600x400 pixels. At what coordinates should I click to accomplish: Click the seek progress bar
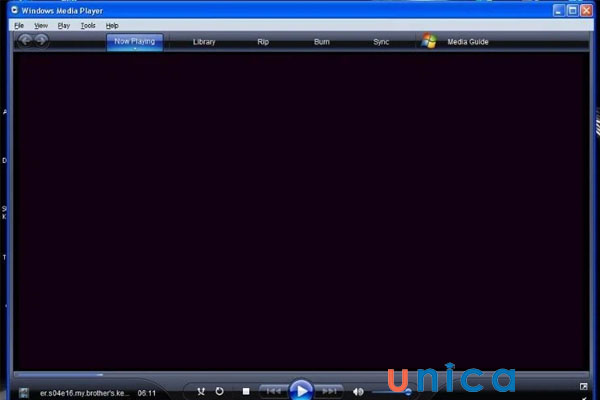301,374
